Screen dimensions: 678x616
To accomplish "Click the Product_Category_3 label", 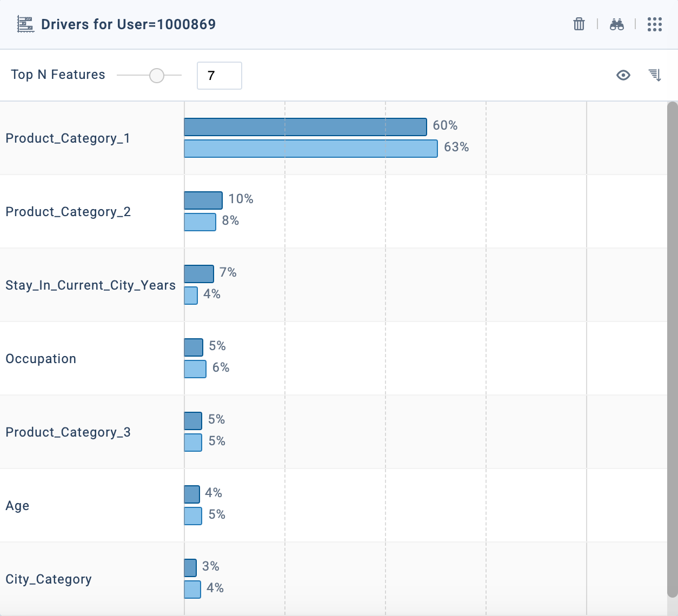I will pyautogui.click(x=68, y=432).
